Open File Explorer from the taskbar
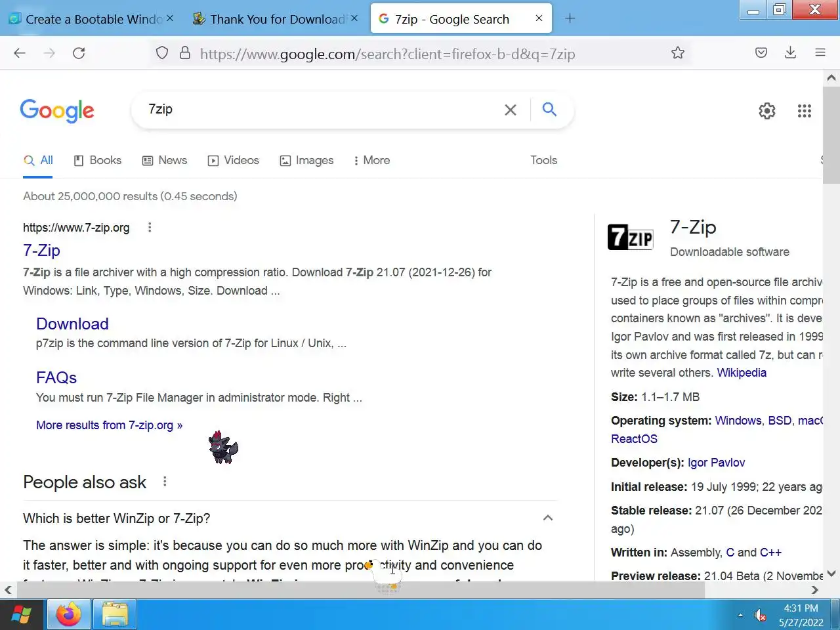This screenshot has width=840, height=630. (x=115, y=615)
